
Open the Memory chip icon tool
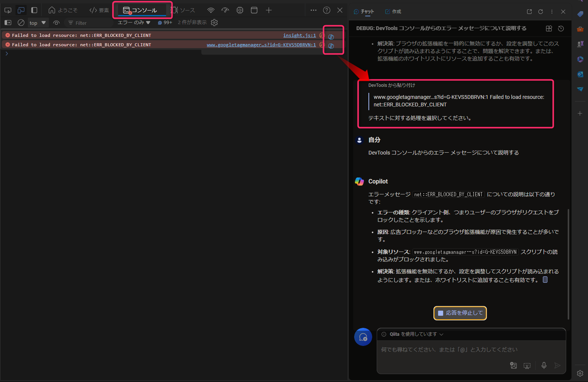[x=240, y=10]
